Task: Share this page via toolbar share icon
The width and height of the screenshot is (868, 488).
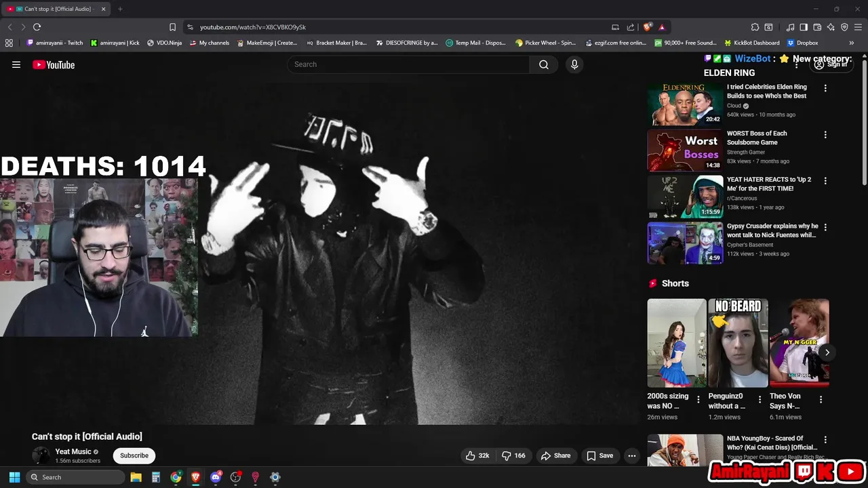Action: [x=631, y=27]
